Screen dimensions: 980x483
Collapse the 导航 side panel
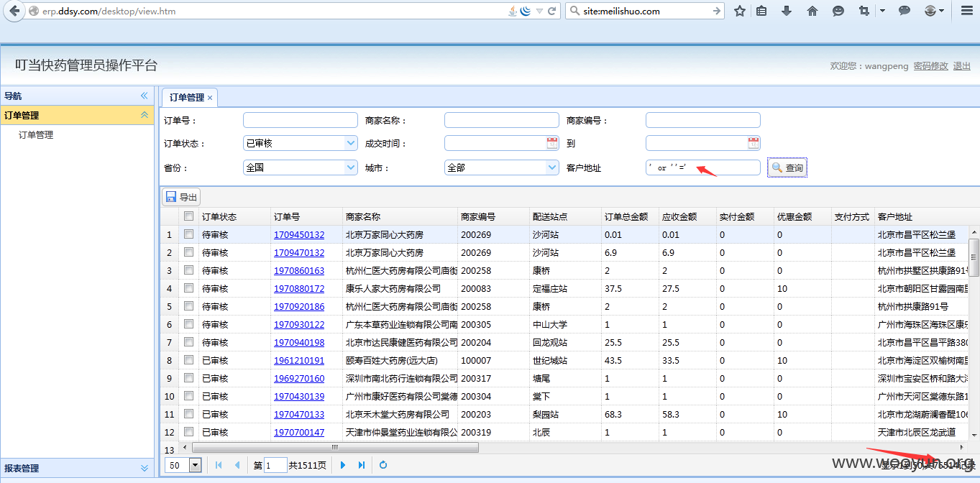tap(144, 96)
